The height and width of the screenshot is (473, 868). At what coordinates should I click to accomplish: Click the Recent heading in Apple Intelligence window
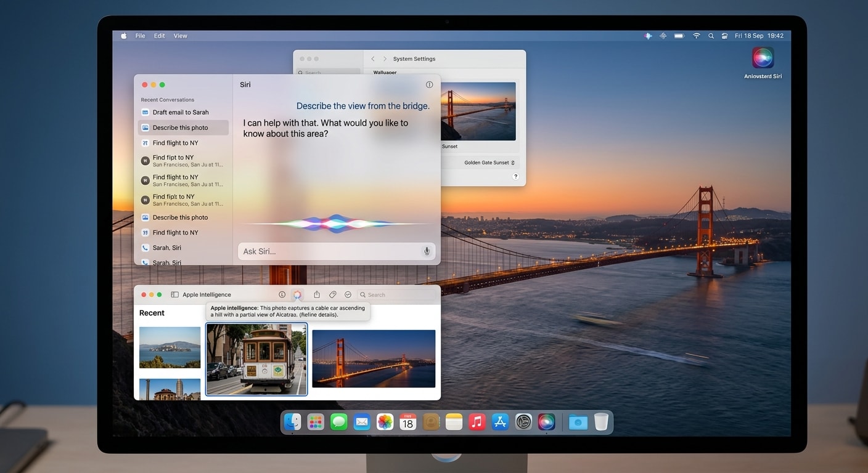[152, 313]
